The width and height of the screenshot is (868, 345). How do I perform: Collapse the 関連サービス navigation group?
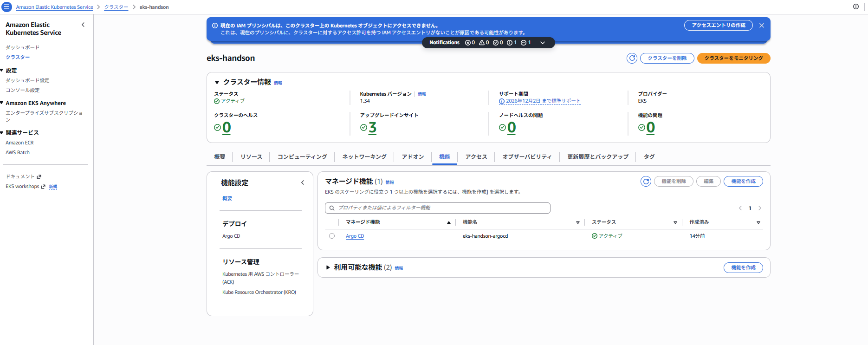pos(2,132)
